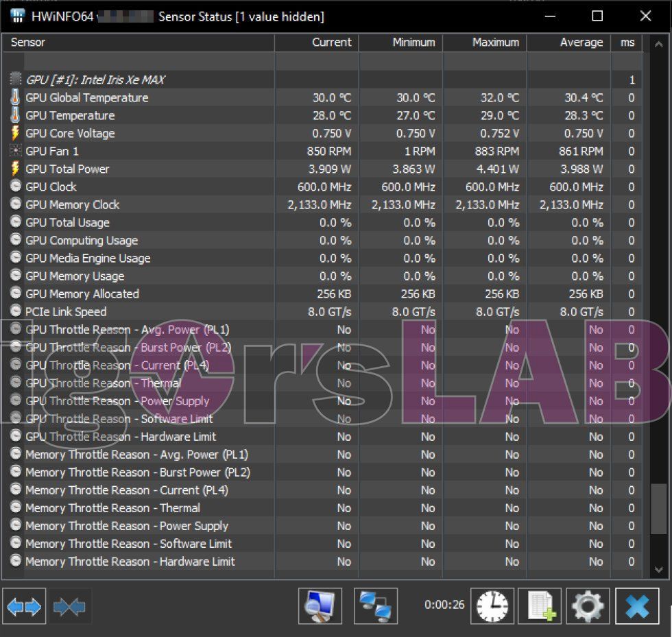Select Memory Throttle Reason - Burst Power (PL2)

(x=138, y=472)
